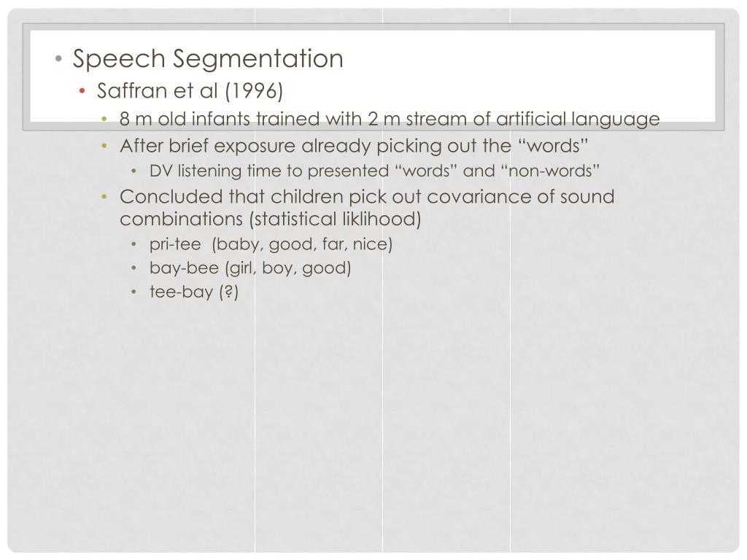Click the bullet before 'Concluded that children'
747x560 pixels.
(x=104, y=197)
